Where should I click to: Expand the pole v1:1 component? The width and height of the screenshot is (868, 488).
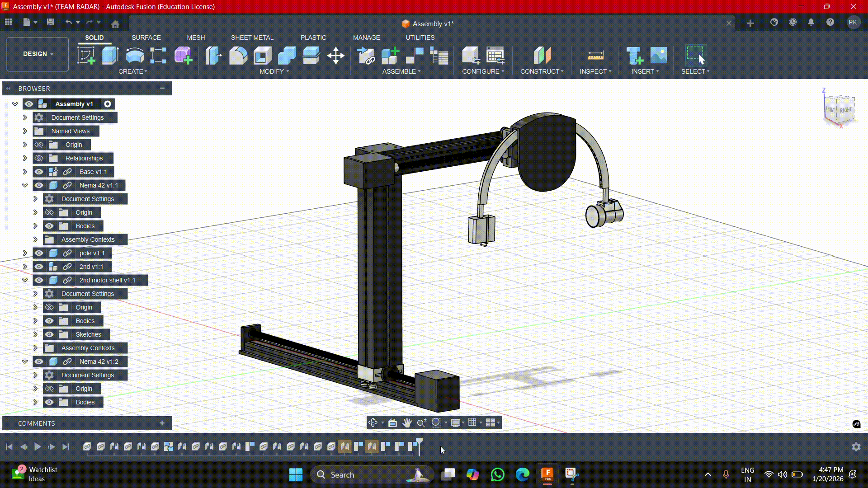[x=25, y=253]
